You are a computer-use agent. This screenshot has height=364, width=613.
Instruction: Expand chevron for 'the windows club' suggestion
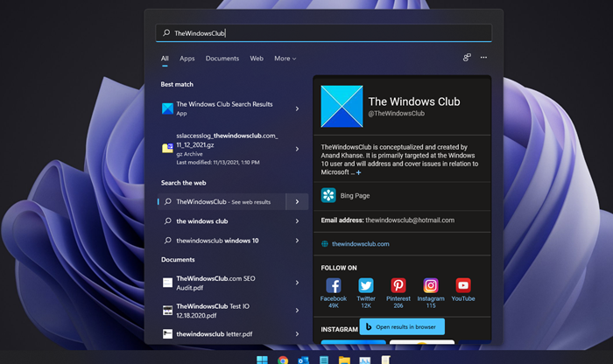coord(297,221)
